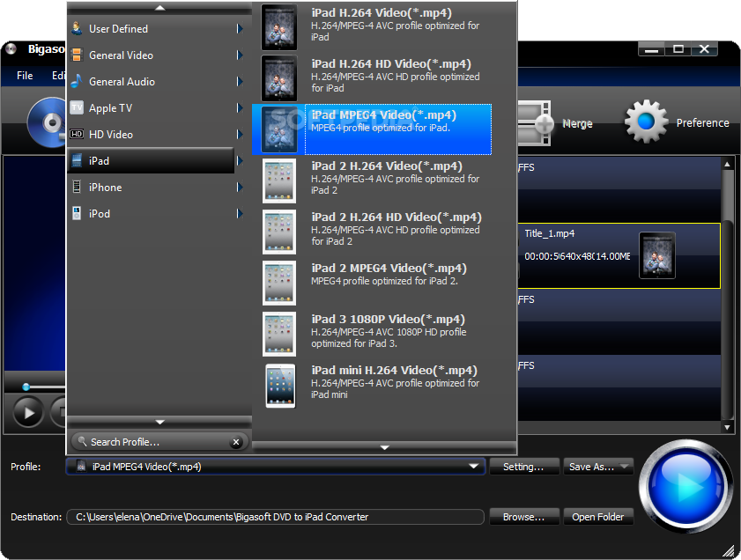Screen dimensions: 741x560
Task: Select iPad MPEG4 Video(*.mp4) highlighted profile
Action: pos(373,129)
